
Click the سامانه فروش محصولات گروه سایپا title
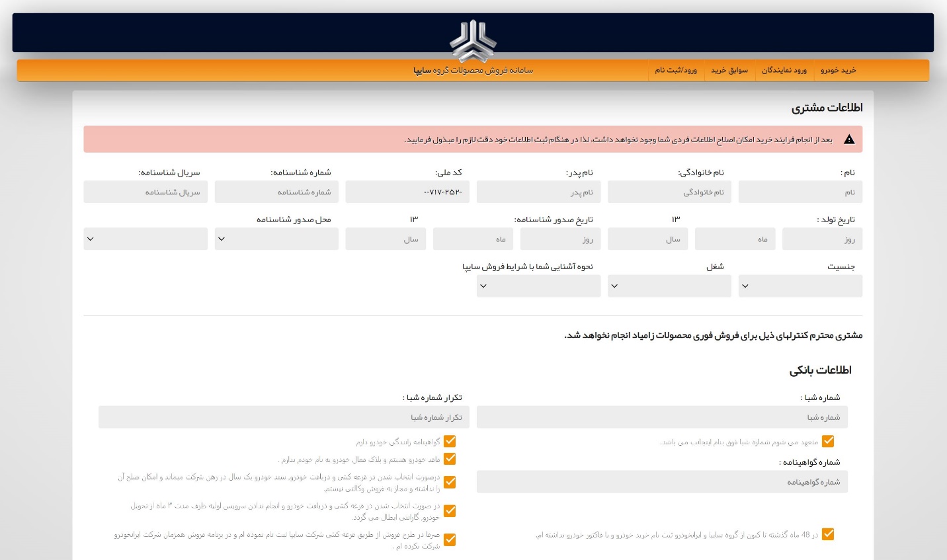tap(473, 70)
